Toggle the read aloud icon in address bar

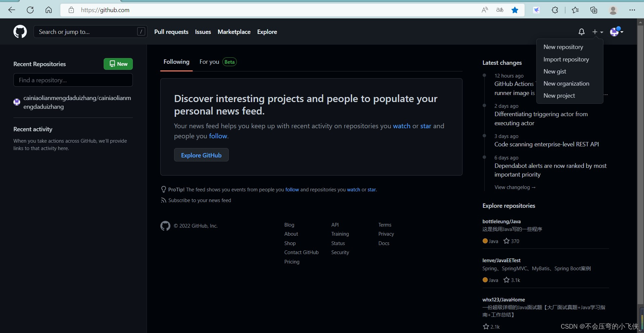click(x=485, y=10)
